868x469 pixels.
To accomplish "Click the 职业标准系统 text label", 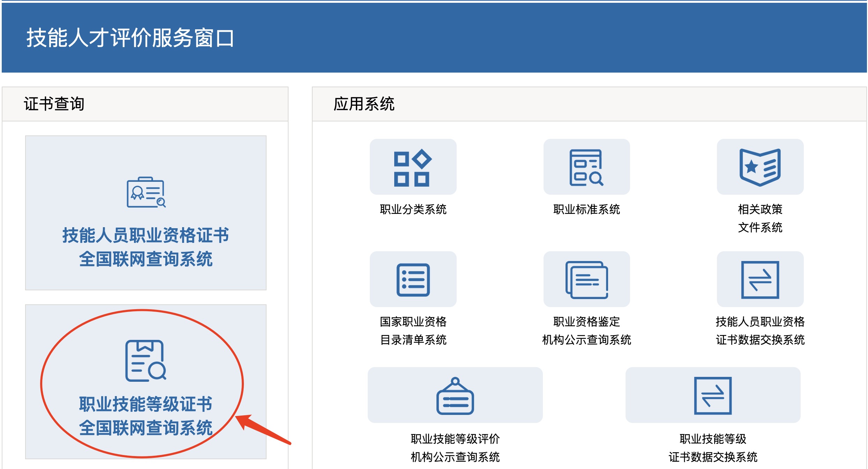I will point(586,209).
